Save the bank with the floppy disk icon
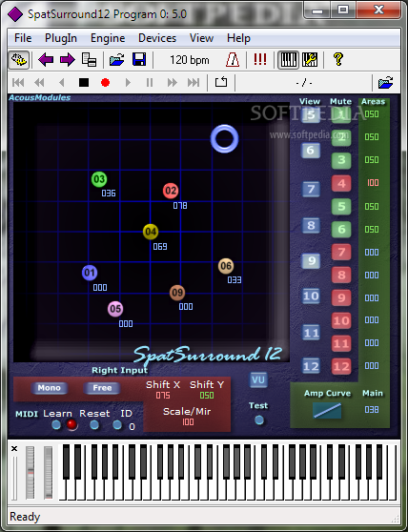The height and width of the screenshot is (532, 408). [x=139, y=60]
